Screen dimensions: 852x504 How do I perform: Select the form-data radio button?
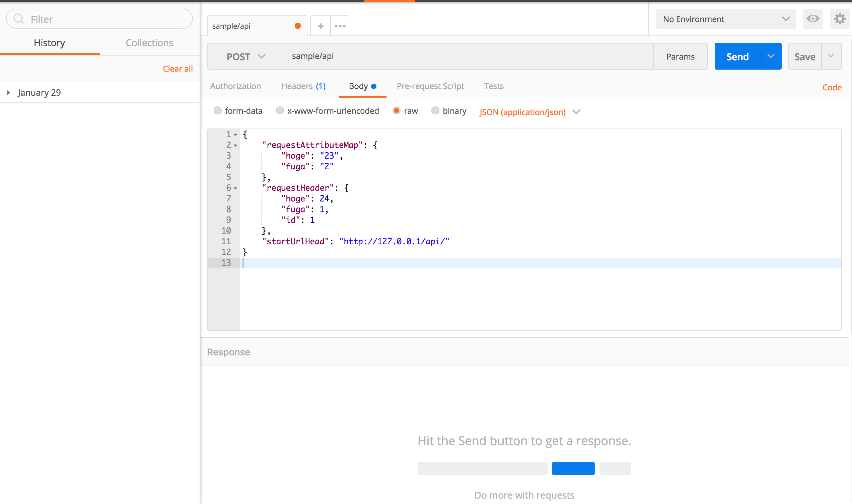coord(217,111)
